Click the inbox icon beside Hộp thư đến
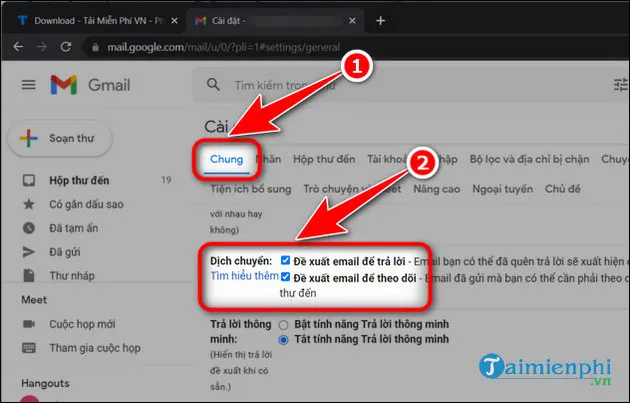This screenshot has width=630, height=403. tap(29, 180)
